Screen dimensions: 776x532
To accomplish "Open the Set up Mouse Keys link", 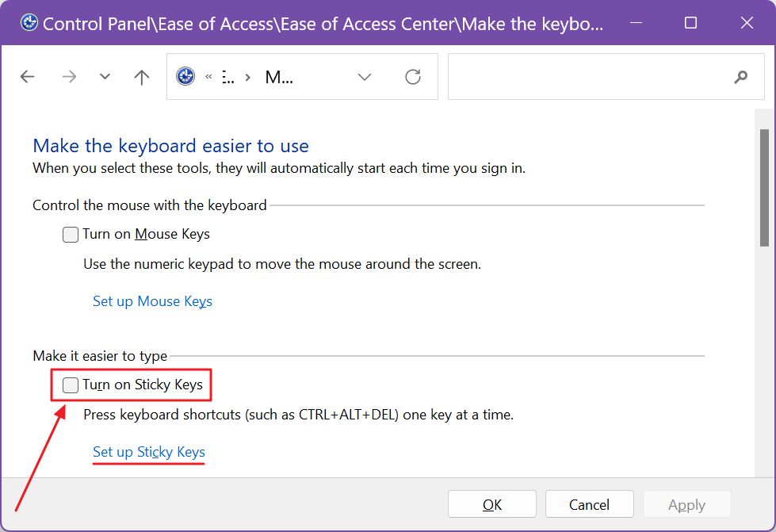I will (x=152, y=301).
